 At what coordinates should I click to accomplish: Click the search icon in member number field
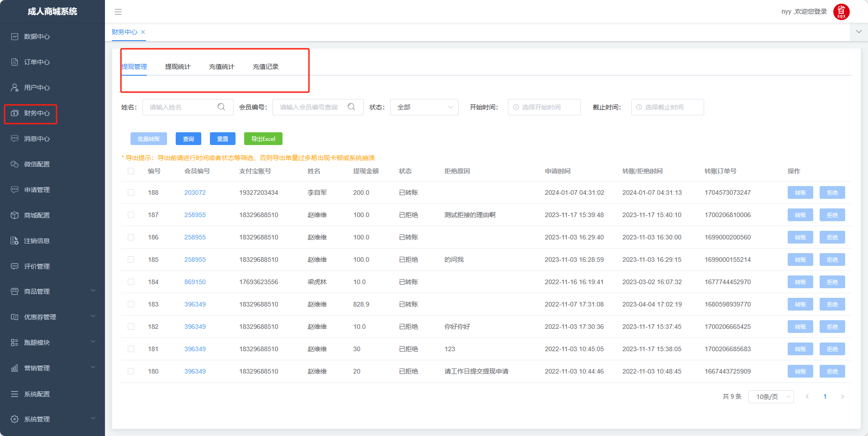(x=351, y=107)
